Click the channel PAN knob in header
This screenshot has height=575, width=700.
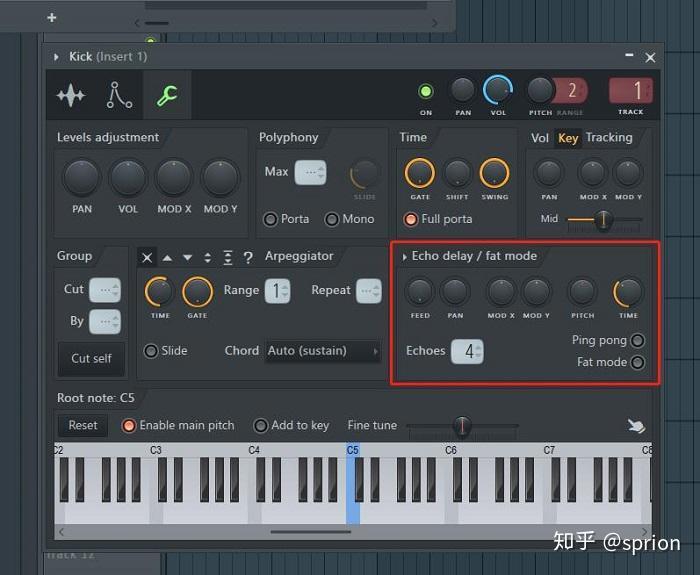pos(462,91)
